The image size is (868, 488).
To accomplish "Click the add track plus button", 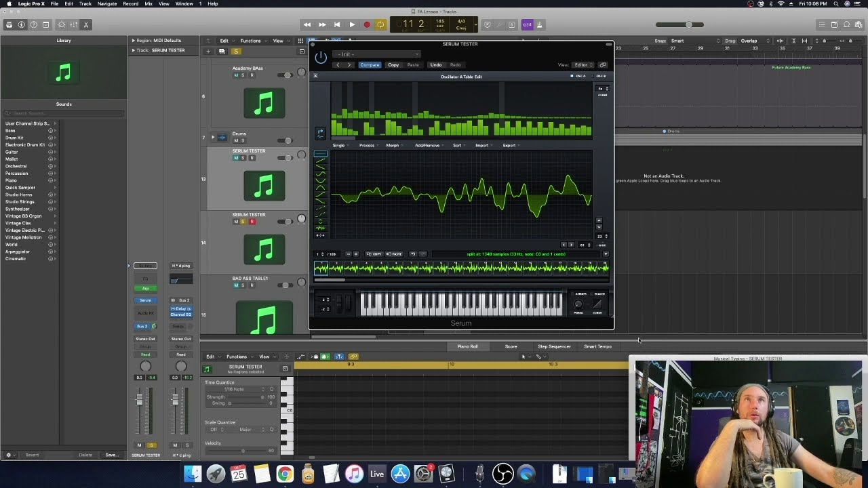I will click(x=208, y=51).
